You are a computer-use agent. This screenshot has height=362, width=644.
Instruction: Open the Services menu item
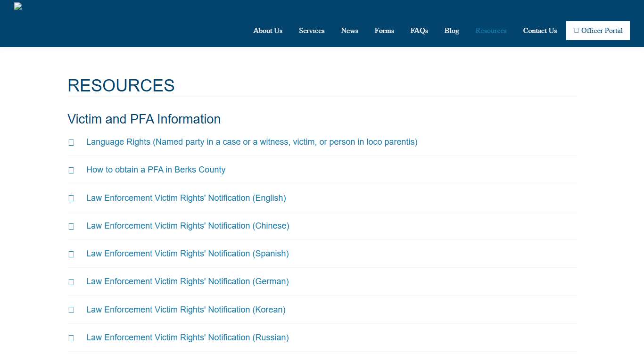[x=312, y=31]
